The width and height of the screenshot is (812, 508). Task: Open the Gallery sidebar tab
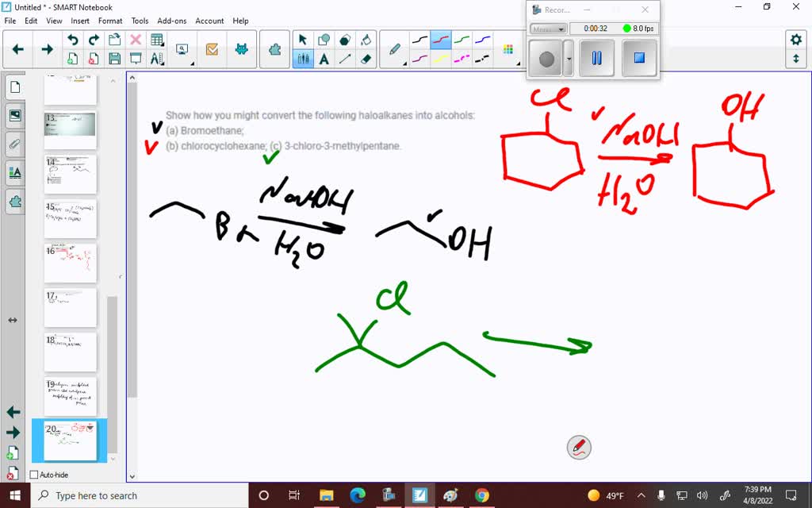point(14,115)
